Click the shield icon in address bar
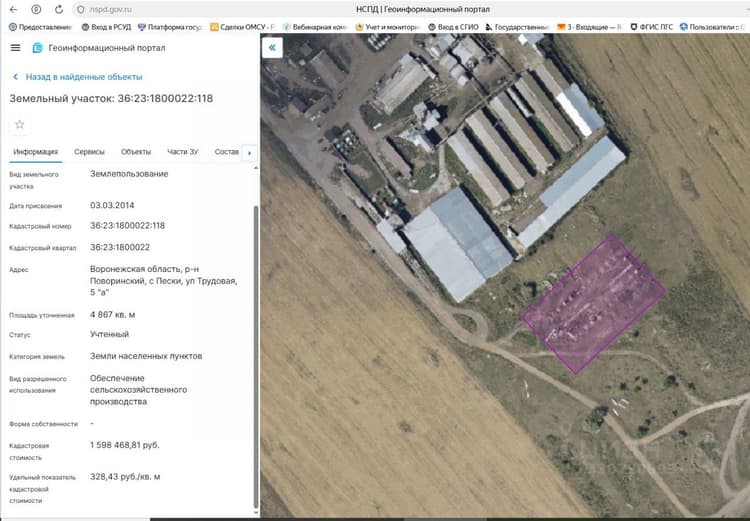Viewport: 750px width, 521px height. 80,10
